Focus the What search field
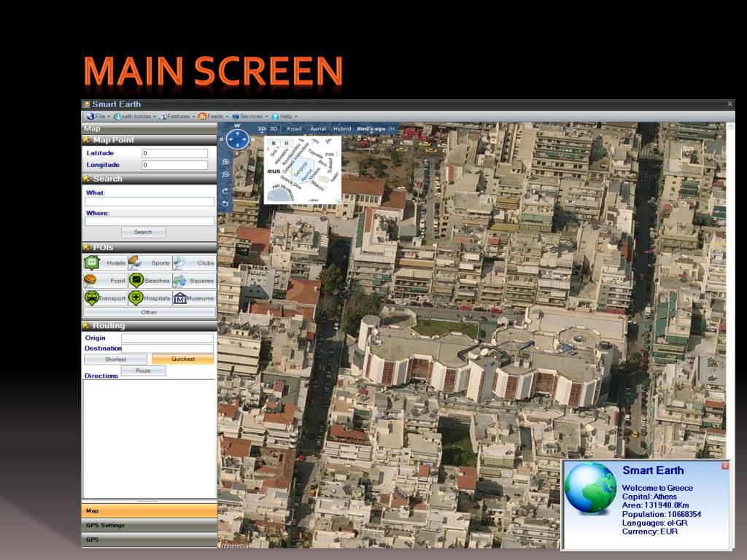Screen dimensions: 747x560 click(150, 202)
